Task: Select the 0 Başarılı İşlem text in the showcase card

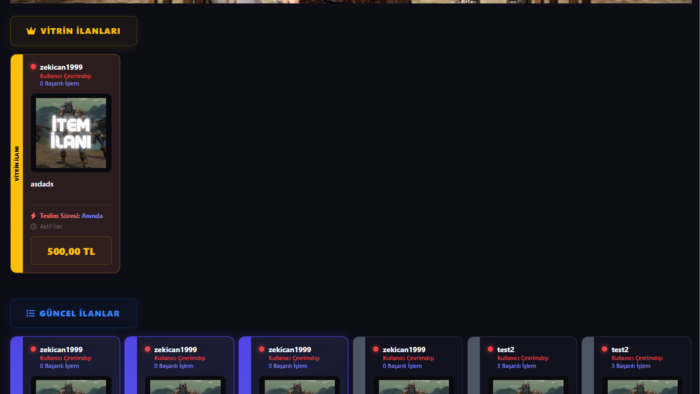Action: tap(59, 83)
